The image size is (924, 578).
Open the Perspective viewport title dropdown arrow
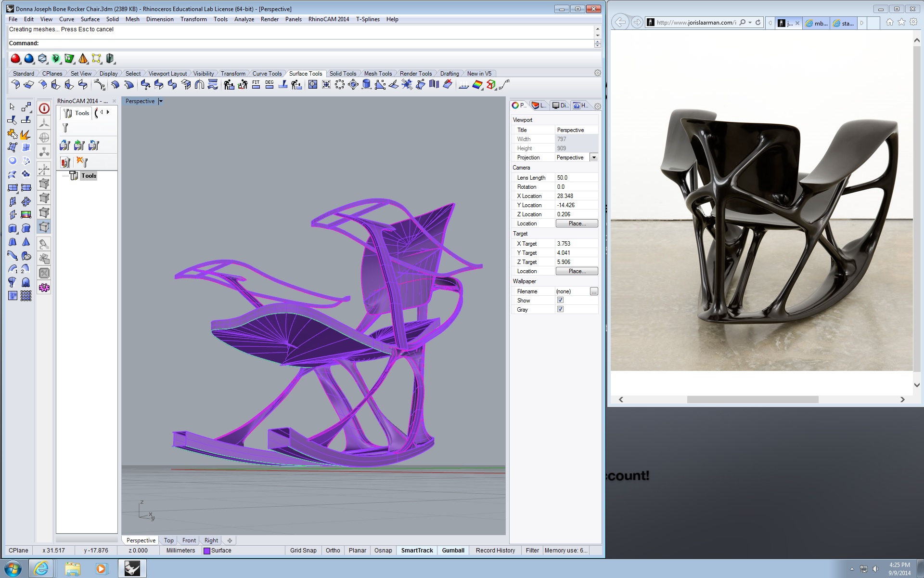[161, 101]
